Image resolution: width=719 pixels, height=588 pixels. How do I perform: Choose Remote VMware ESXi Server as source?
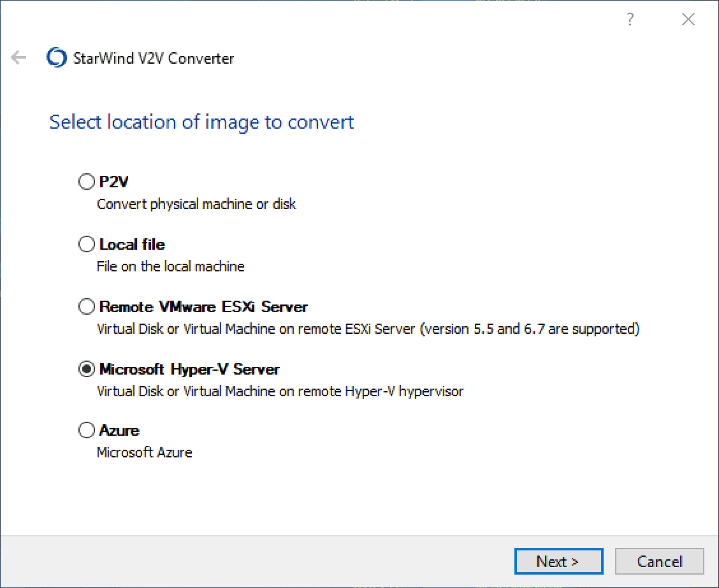click(x=86, y=306)
